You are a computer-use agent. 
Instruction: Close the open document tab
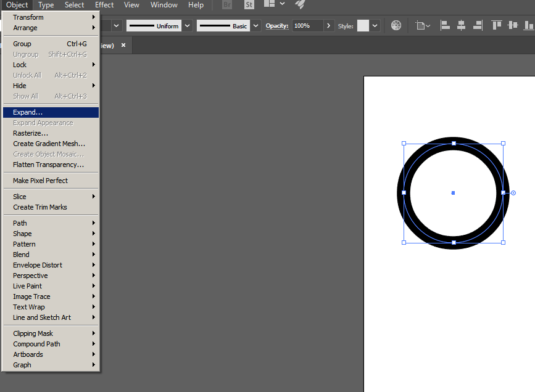click(123, 45)
